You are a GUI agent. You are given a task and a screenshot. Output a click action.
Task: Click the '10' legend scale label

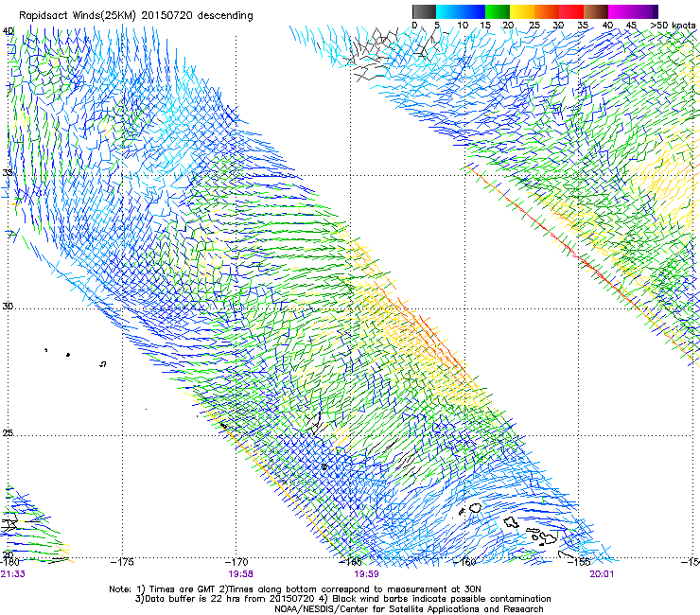pos(463,26)
